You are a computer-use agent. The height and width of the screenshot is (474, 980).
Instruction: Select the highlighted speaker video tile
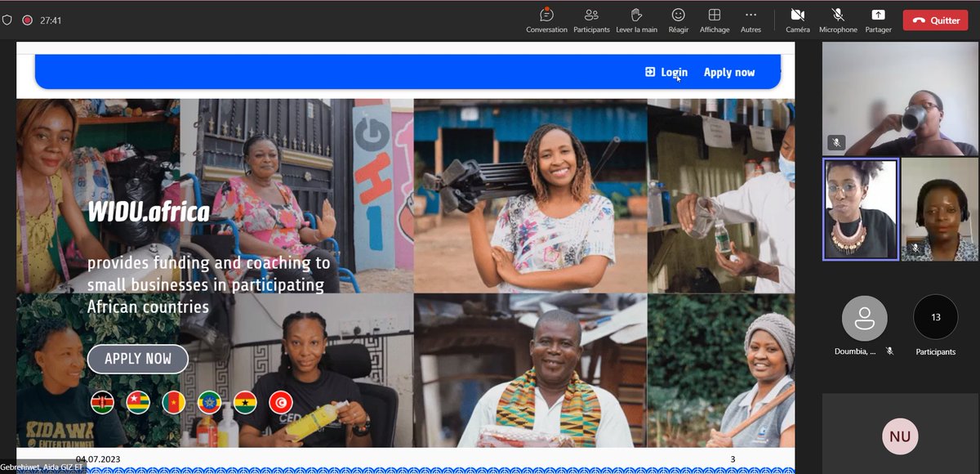click(861, 209)
